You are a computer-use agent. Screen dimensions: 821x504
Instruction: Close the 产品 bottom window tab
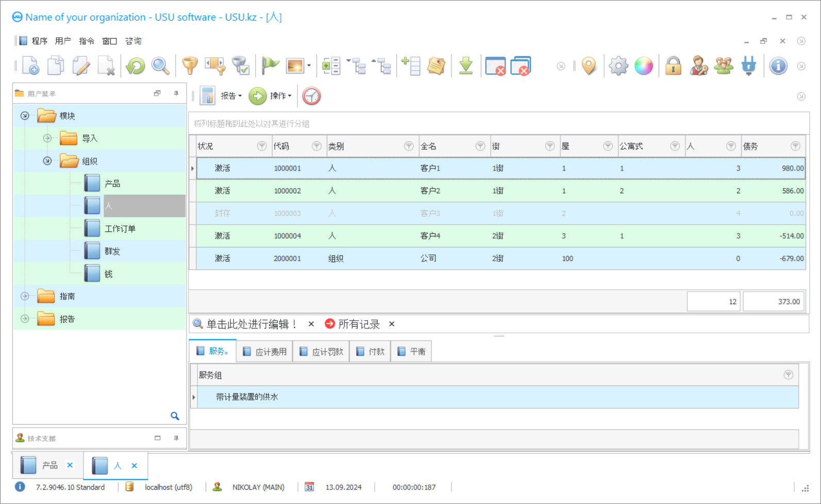tap(70, 465)
